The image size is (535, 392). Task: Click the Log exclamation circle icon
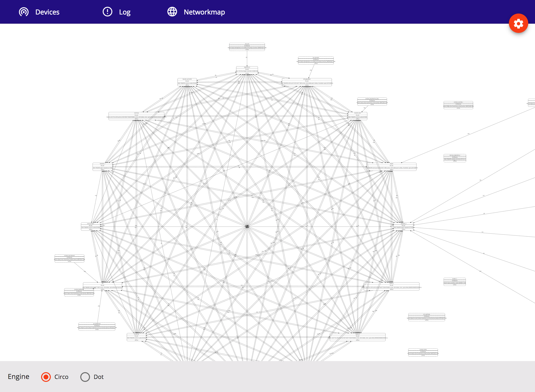107,12
